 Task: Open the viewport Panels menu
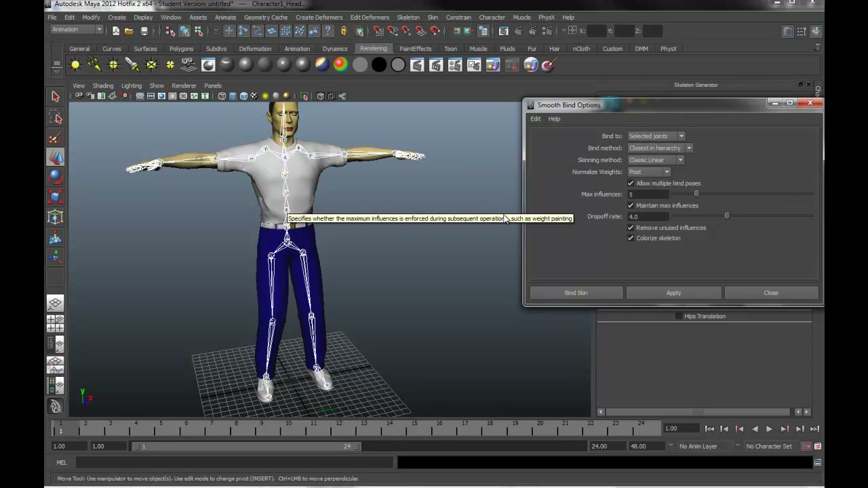[x=213, y=86]
